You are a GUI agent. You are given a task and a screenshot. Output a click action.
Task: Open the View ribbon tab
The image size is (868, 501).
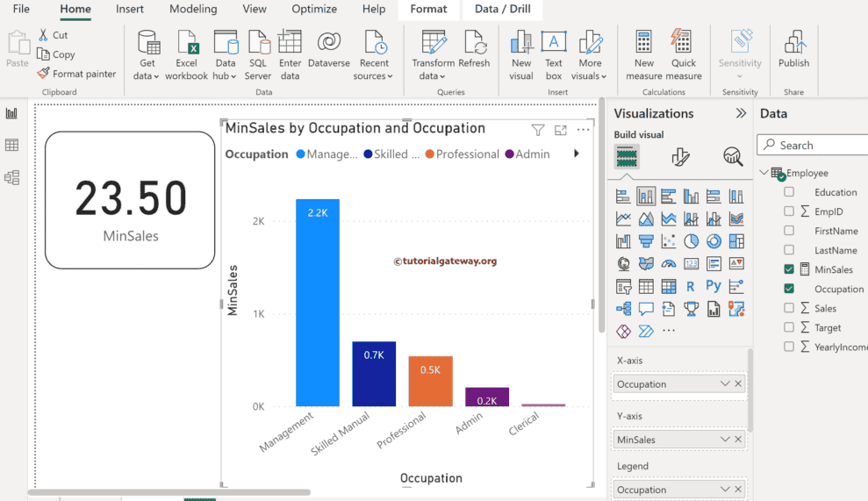255,9
